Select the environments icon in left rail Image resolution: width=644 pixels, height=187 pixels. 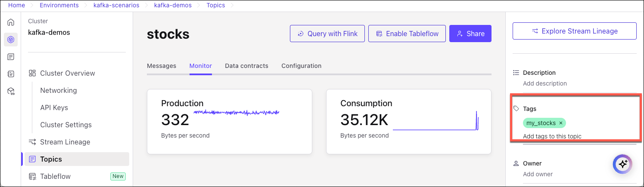[x=11, y=40]
